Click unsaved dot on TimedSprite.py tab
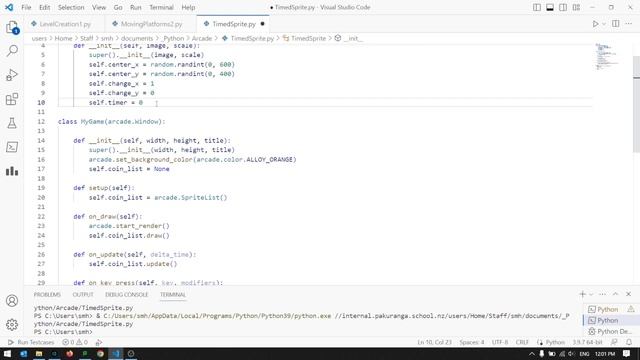This screenshot has width=640, height=360. (262, 24)
